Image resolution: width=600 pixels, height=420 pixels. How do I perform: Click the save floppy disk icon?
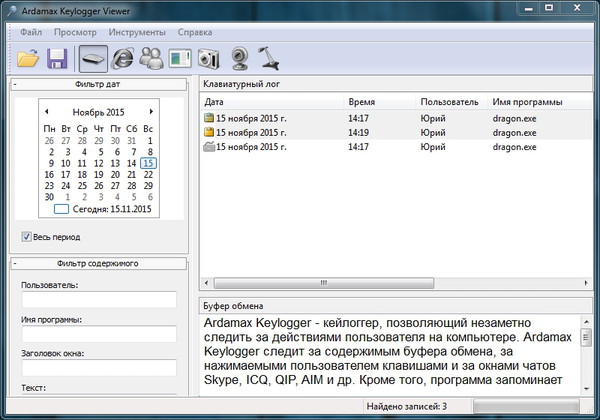click(57, 59)
